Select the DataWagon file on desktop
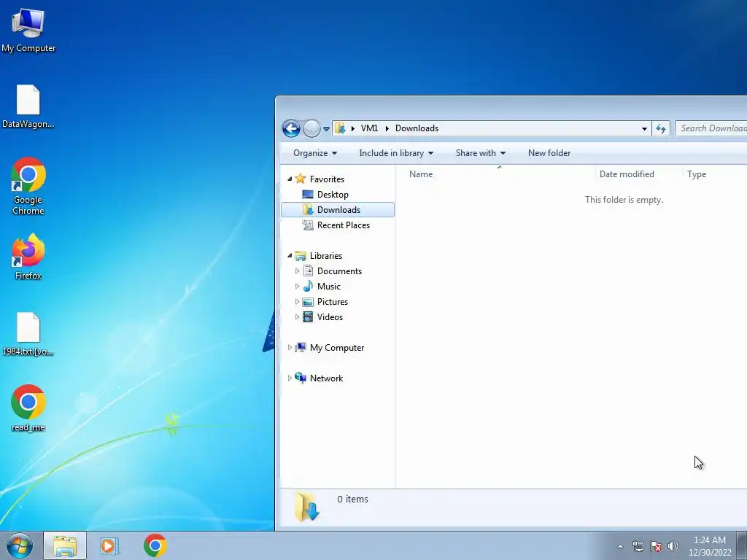 coord(28,106)
